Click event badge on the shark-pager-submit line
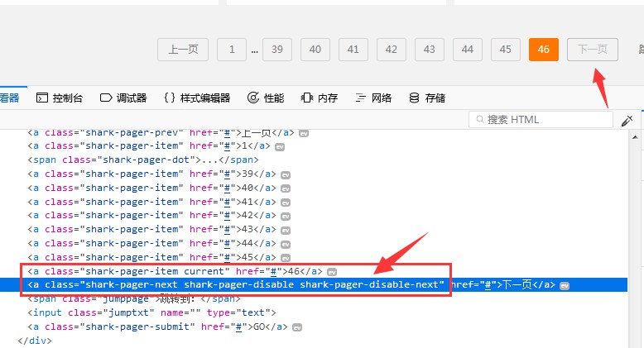Screen dimensions: 644x348 (297, 327)
